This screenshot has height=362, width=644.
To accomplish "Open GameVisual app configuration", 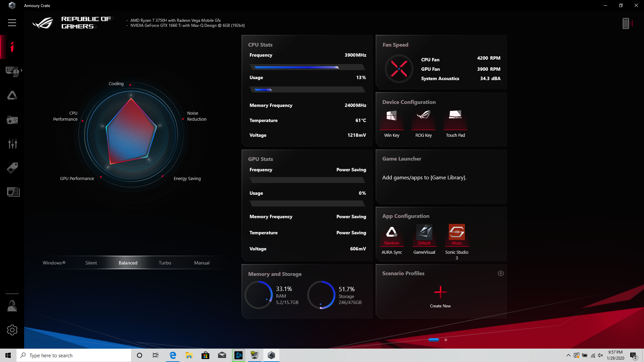I will (x=424, y=239).
